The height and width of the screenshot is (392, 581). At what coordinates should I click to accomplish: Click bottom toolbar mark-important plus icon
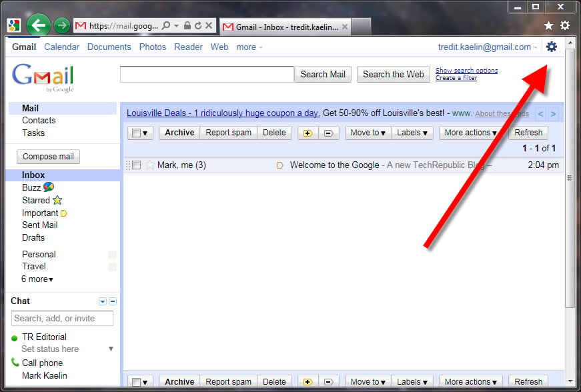[308, 381]
